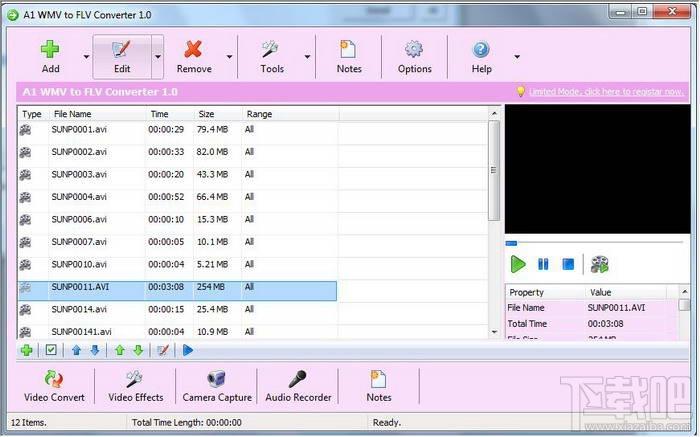Click the Tools wand toolbar button
The height and width of the screenshot is (437, 700).
coord(272,57)
